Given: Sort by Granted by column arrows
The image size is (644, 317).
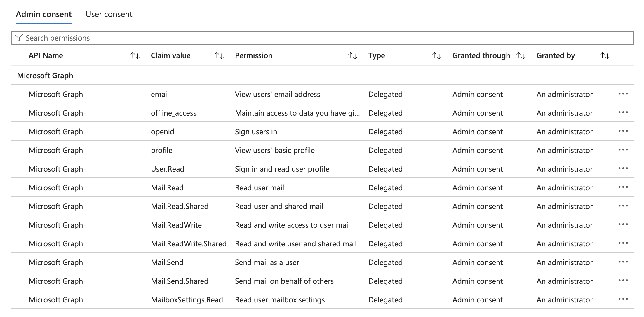Looking at the screenshot, I should click(605, 55).
